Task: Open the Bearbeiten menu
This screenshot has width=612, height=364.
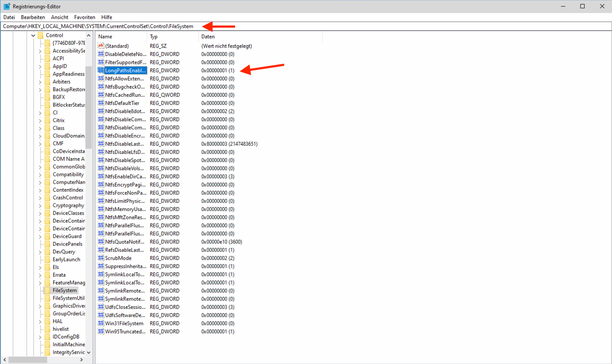Action: click(x=33, y=17)
